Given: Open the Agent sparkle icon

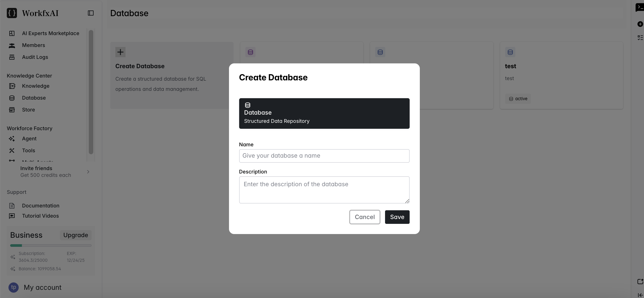Looking at the screenshot, I should (x=12, y=139).
